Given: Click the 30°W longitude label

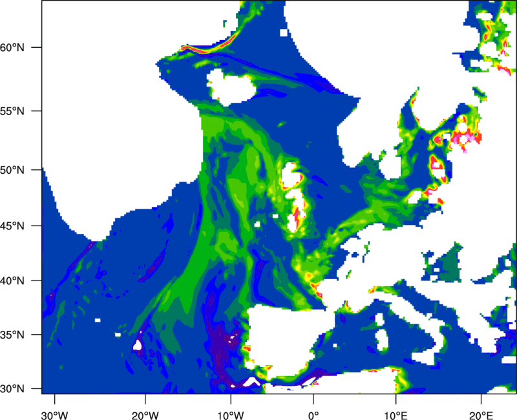Looking at the screenshot, I should (x=55, y=415).
